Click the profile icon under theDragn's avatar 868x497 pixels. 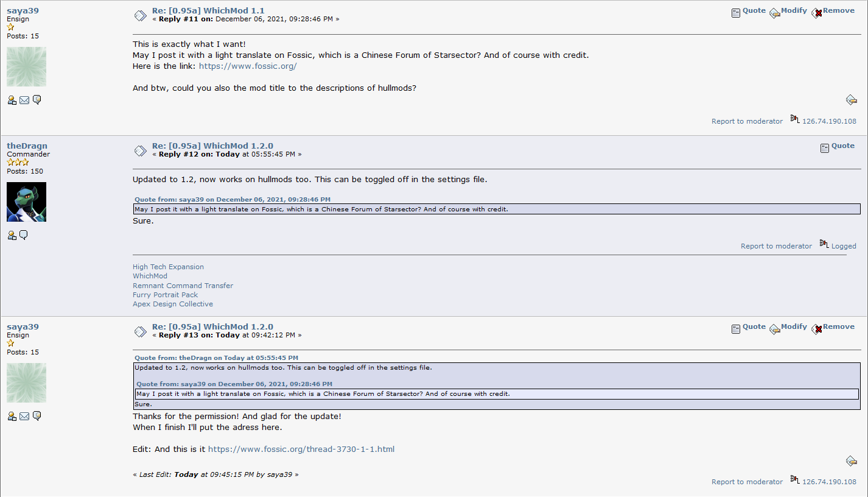[x=12, y=235]
